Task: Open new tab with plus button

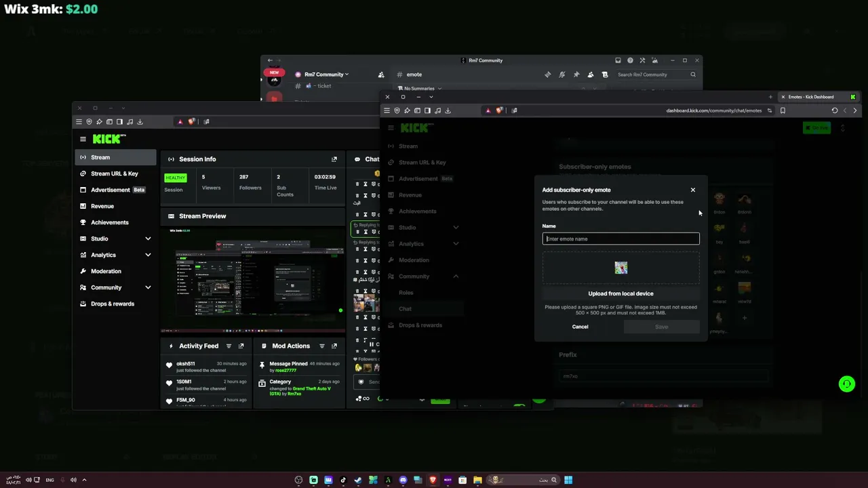Action: tap(770, 97)
